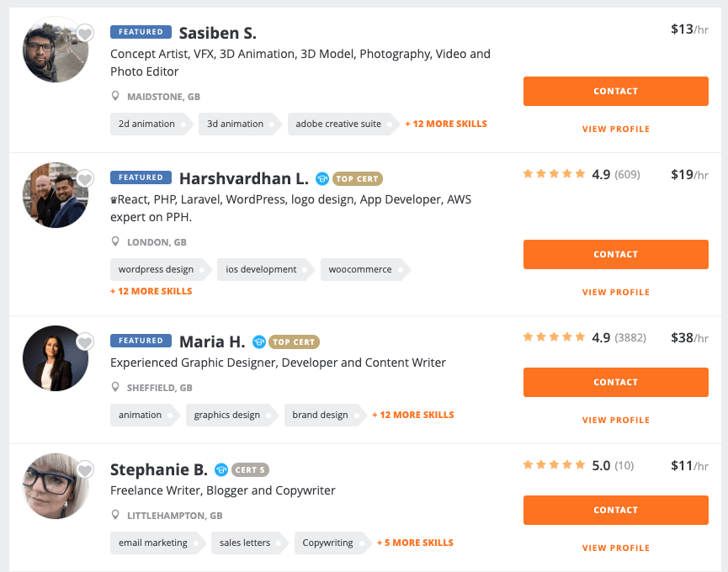728x572 pixels.
Task: Click Harshvardhan's blue certification badge icon
Action: tap(322, 178)
